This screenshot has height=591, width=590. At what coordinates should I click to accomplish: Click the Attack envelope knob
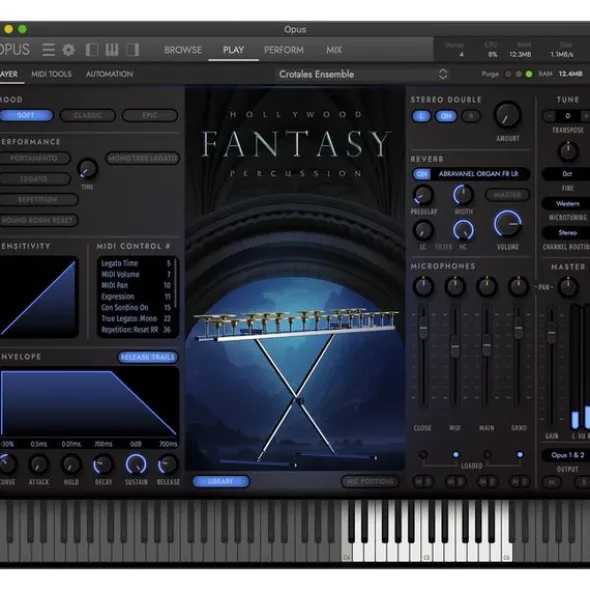click(x=39, y=465)
